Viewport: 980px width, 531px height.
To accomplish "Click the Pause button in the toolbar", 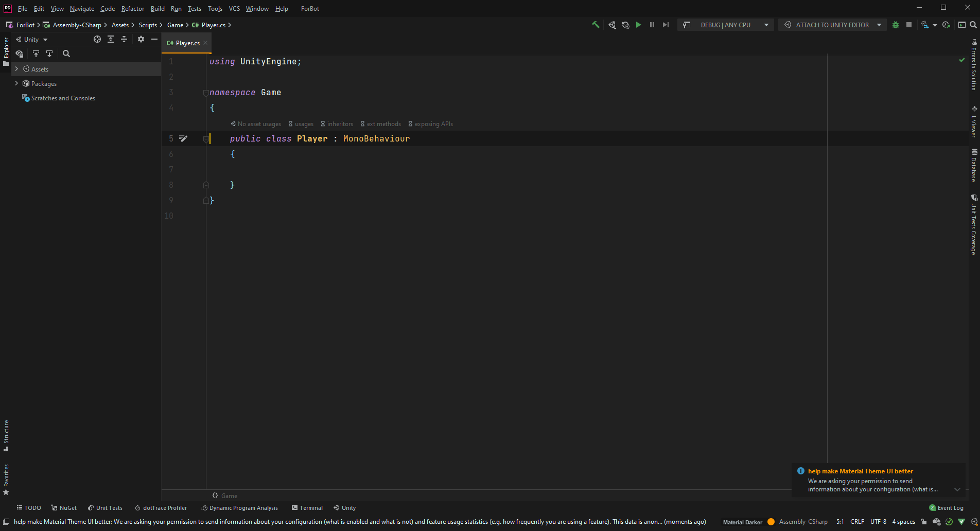I will tap(652, 25).
